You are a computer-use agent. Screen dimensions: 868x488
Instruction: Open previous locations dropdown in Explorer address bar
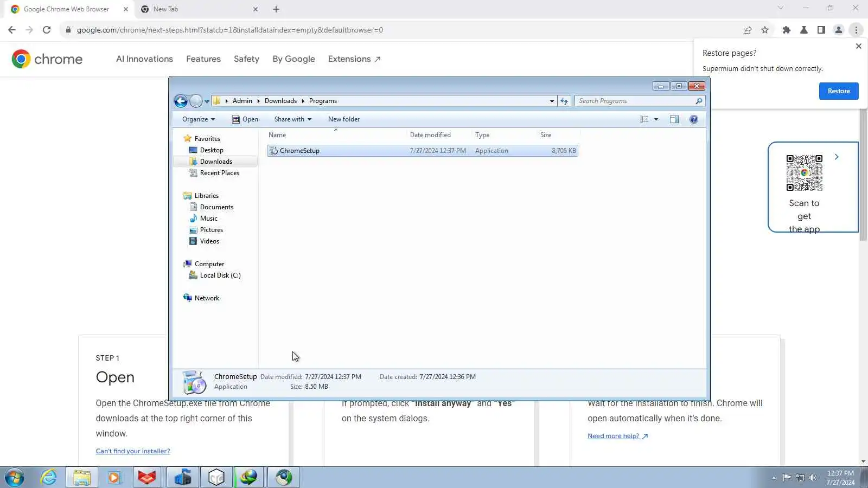pyautogui.click(x=552, y=101)
